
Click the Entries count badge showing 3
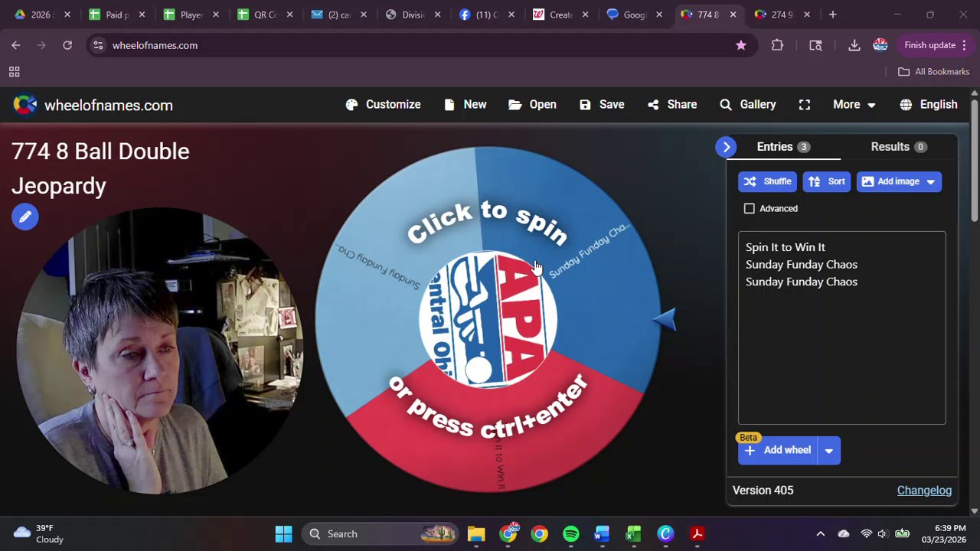pyautogui.click(x=803, y=147)
